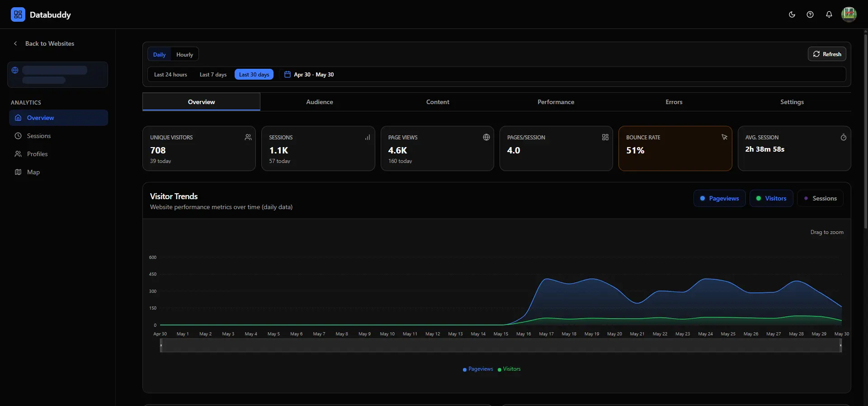Viewport: 868px width, 406px height.
Task: Click the calendar icon of date range
Action: [x=287, y=74]
